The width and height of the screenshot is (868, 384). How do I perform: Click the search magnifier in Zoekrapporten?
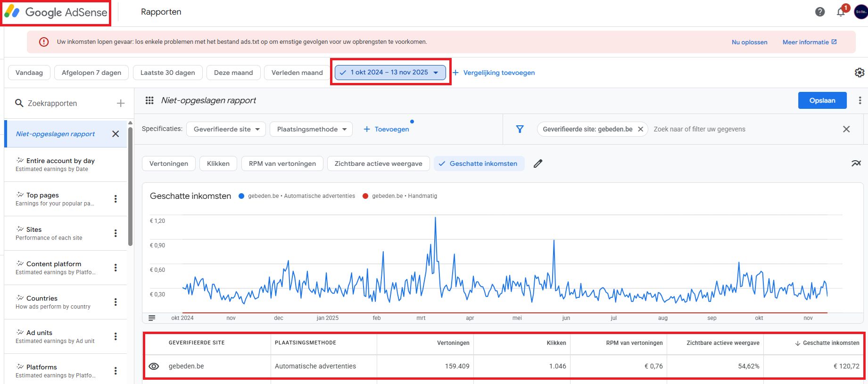coord(19,103)
